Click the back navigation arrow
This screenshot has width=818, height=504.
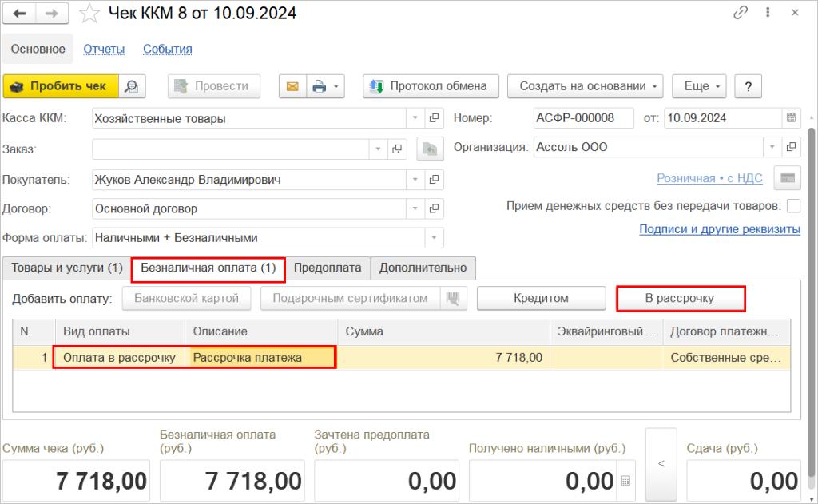pyautogui.click(x=20, y=14)
